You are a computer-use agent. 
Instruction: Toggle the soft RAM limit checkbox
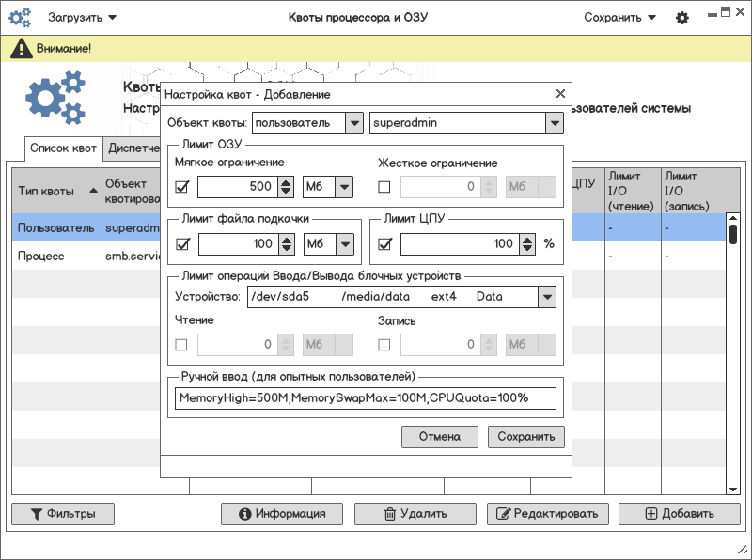click(182, 187)
